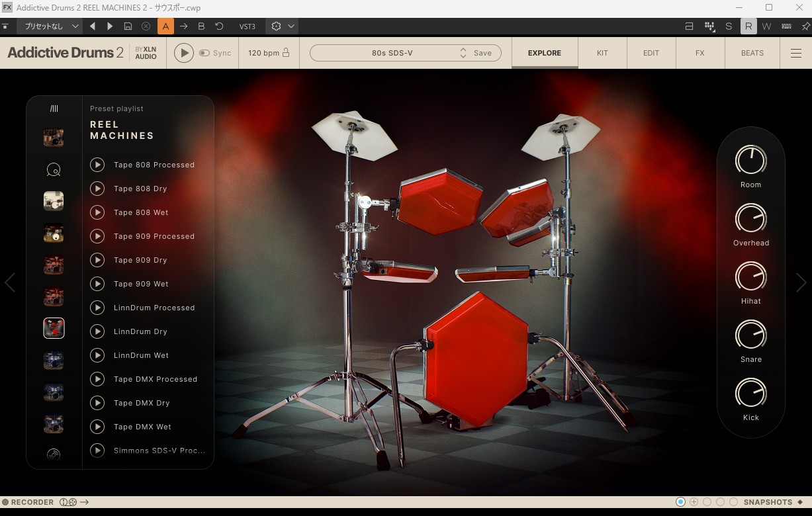Click the Room level knob
The width and height of the screenshot is (812, 516).
tap(750, 160)
